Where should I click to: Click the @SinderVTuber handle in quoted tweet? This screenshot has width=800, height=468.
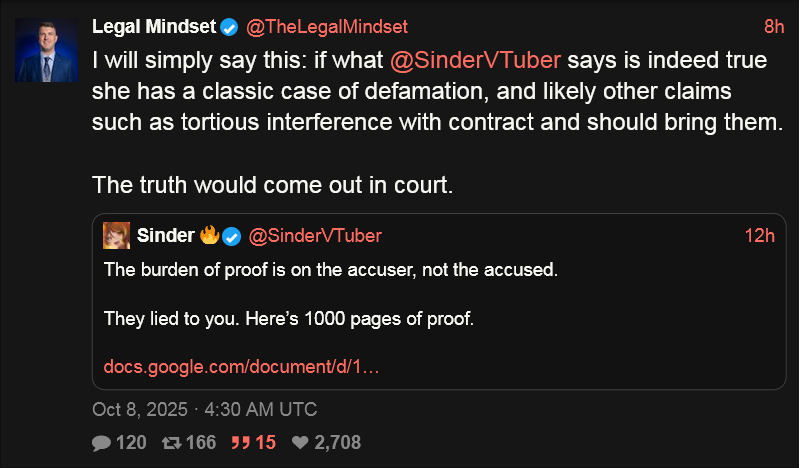[x=315, y=236]
